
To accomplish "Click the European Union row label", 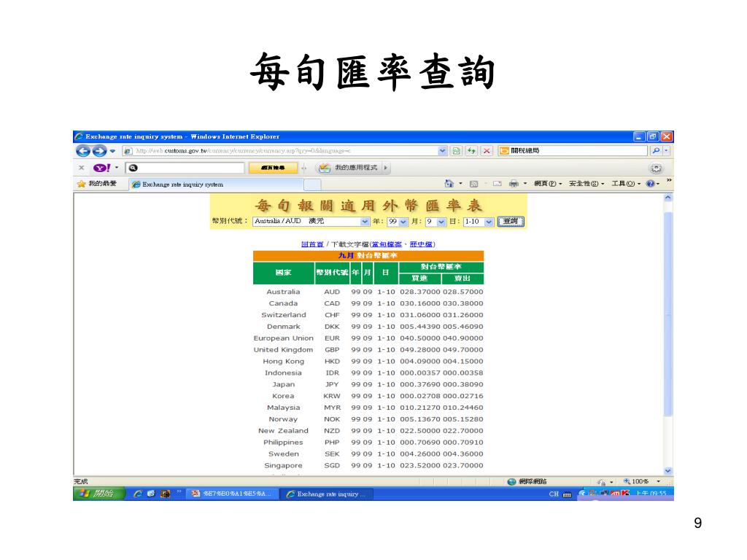I will (x=284, y=338).
